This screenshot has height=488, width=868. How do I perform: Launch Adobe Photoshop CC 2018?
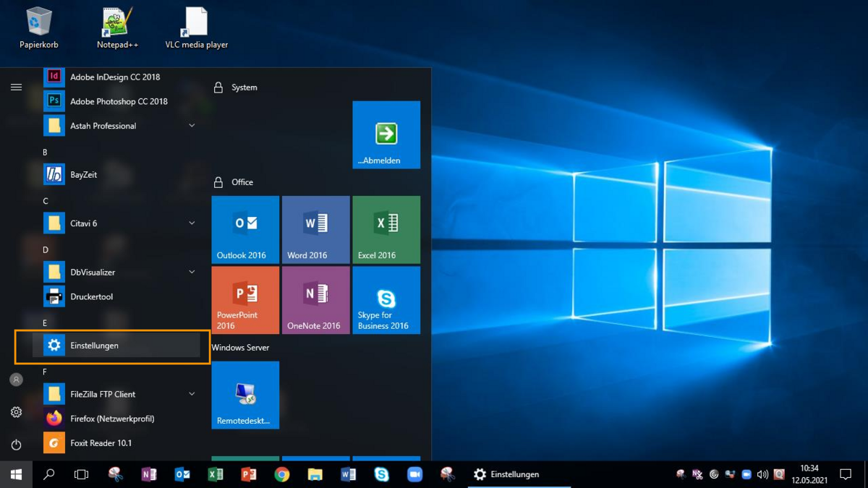116,101
